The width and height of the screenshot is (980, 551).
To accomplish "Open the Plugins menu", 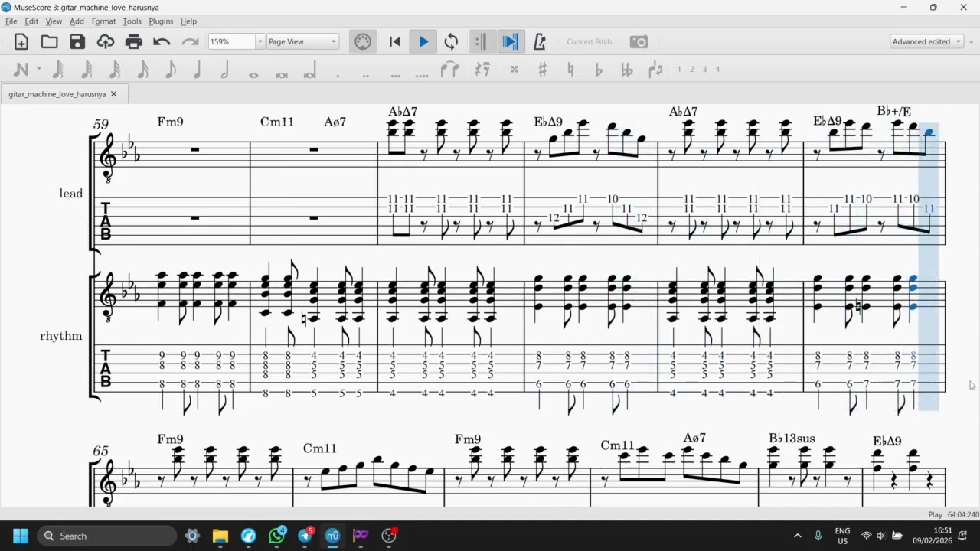I will pos(161,21).
